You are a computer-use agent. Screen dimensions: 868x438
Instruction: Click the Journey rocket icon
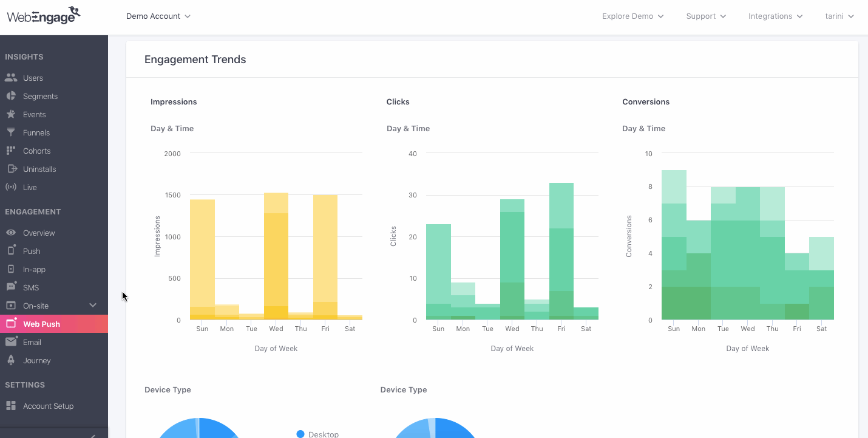click(x=11, y=360)
